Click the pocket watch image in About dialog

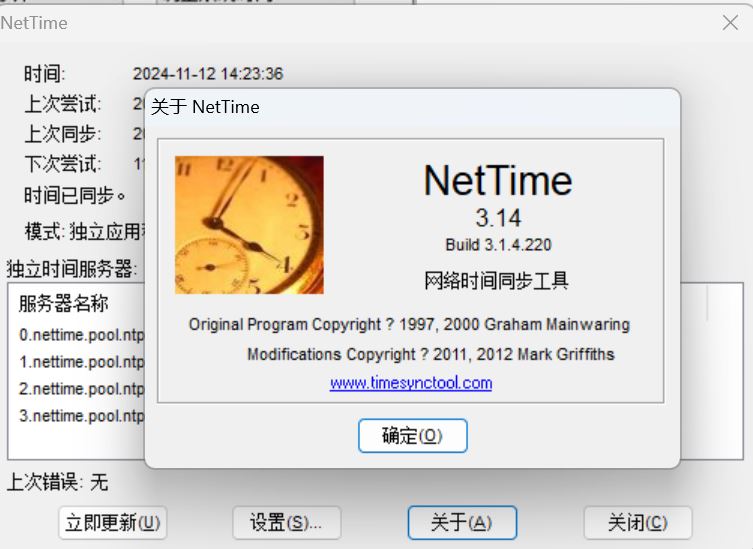click(x=249, y=224)
